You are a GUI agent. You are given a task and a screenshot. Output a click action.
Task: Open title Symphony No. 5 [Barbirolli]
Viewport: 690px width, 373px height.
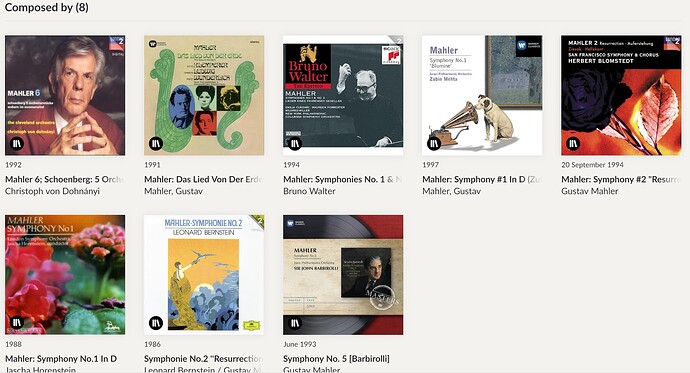pos(336,358)
